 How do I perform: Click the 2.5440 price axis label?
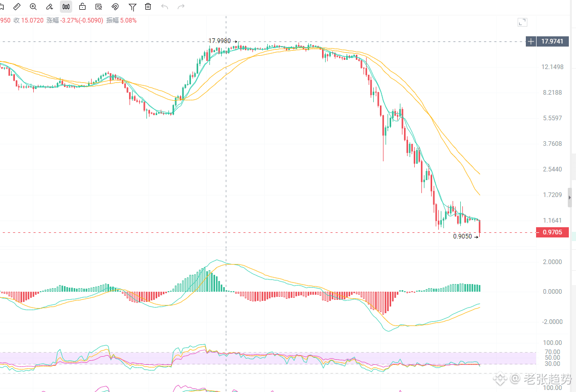[552, 169]
